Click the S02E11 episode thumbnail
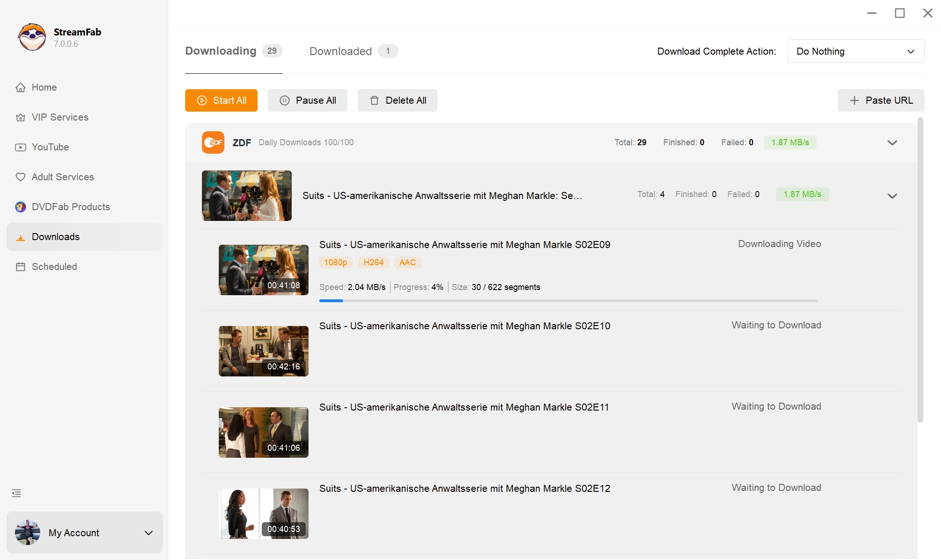Image resolution: width=941 pixels, height=560 pixels. coord(263,432)
